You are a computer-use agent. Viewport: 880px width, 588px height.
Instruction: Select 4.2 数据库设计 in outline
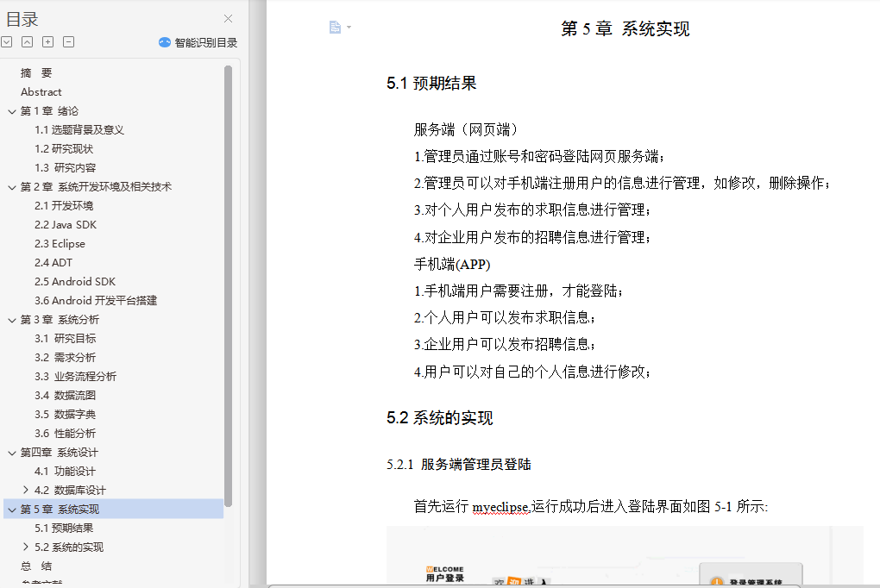point(70,491)
